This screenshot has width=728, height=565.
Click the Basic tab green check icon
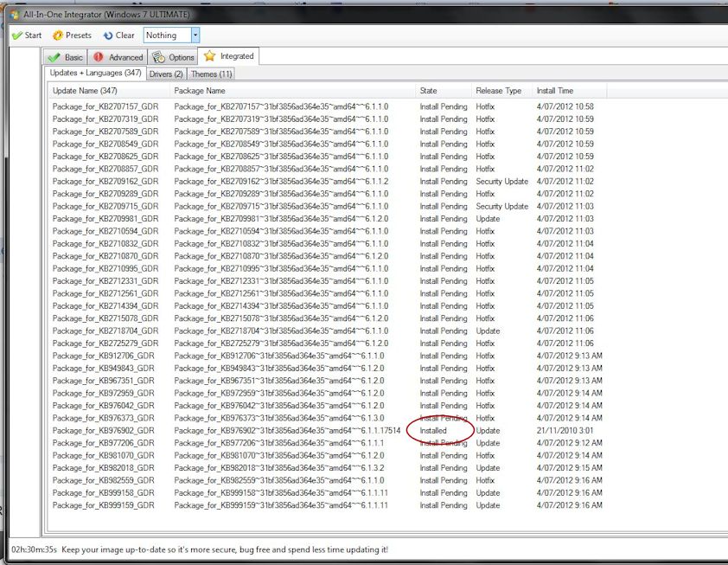(x=54, y=57)
